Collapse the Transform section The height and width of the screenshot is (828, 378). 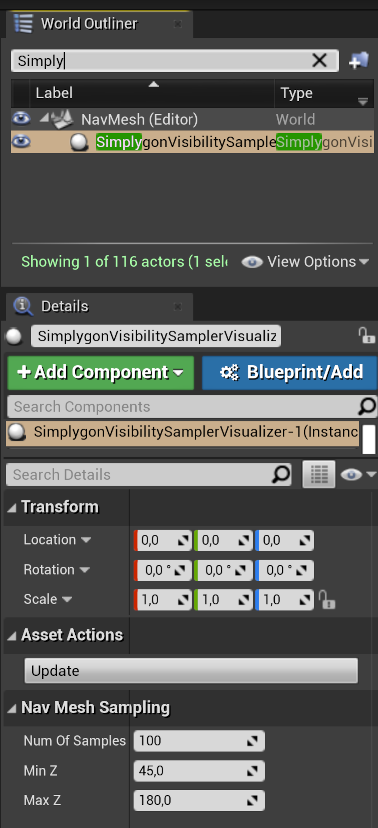coord(12,508)
